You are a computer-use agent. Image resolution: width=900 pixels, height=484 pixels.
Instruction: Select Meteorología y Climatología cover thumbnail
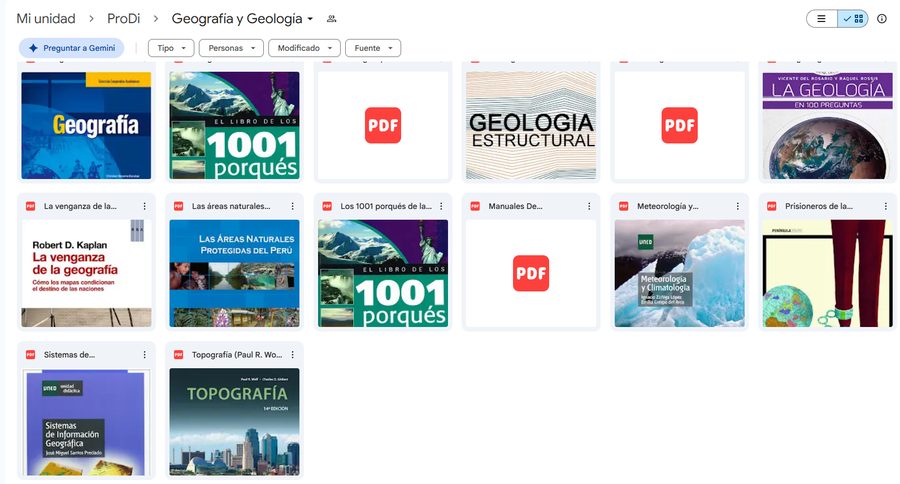680,273
